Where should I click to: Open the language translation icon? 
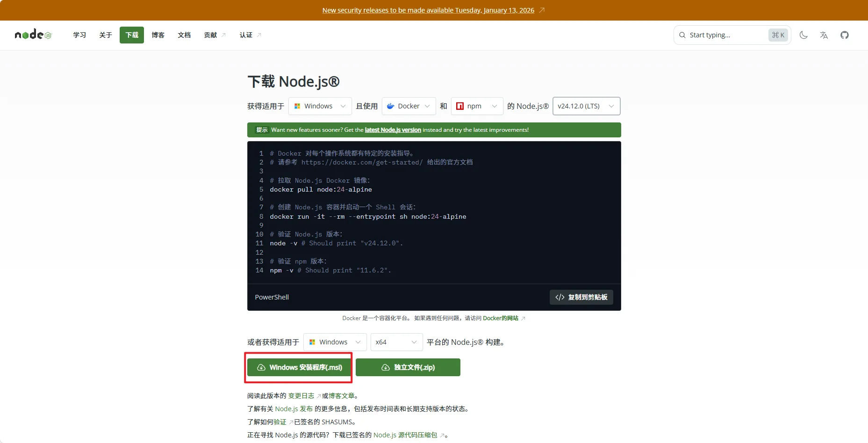coord(824,35)
